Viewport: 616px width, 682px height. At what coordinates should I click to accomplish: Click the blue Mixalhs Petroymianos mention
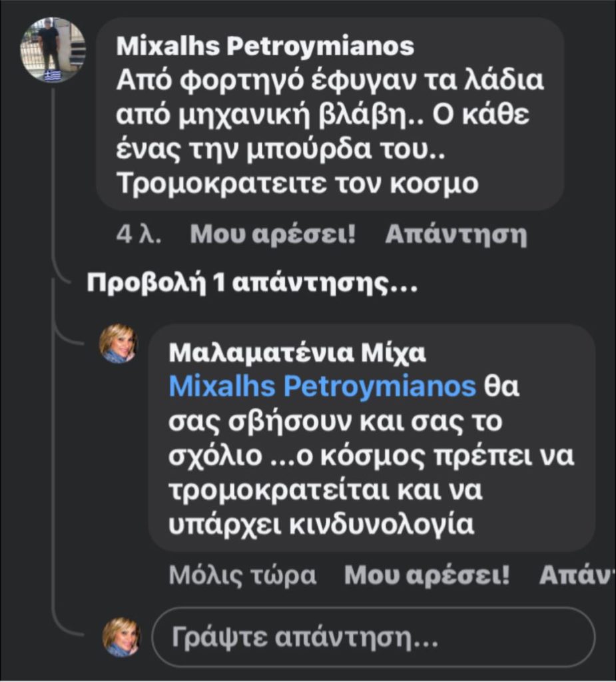point(323,386)
